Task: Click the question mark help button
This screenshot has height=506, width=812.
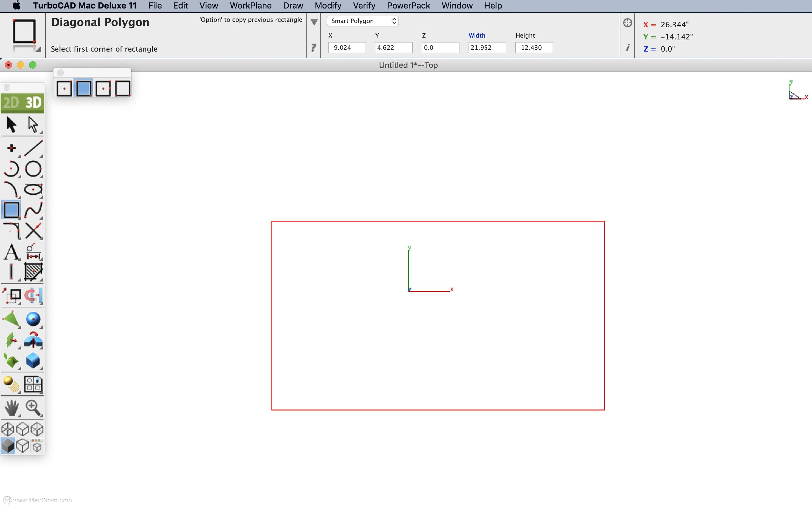Action: pyautogui.click(x=313, y=48)
